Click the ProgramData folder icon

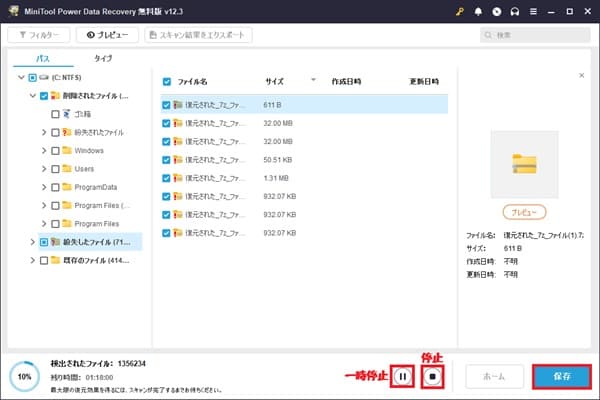(x=67, y=187)
